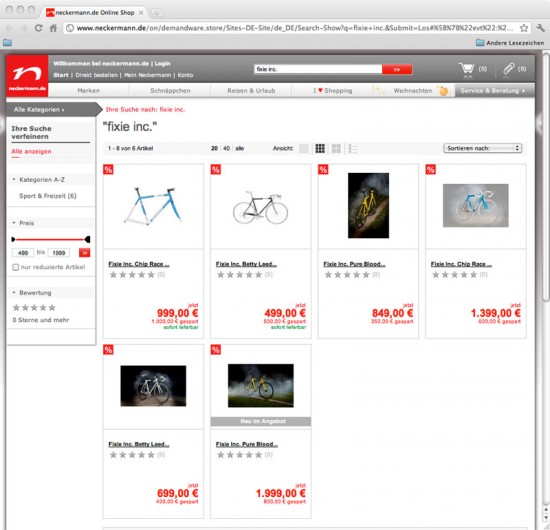
Task: Open 499,00 € Betty Leed bike thumbnail
Action: click(260, 208)
